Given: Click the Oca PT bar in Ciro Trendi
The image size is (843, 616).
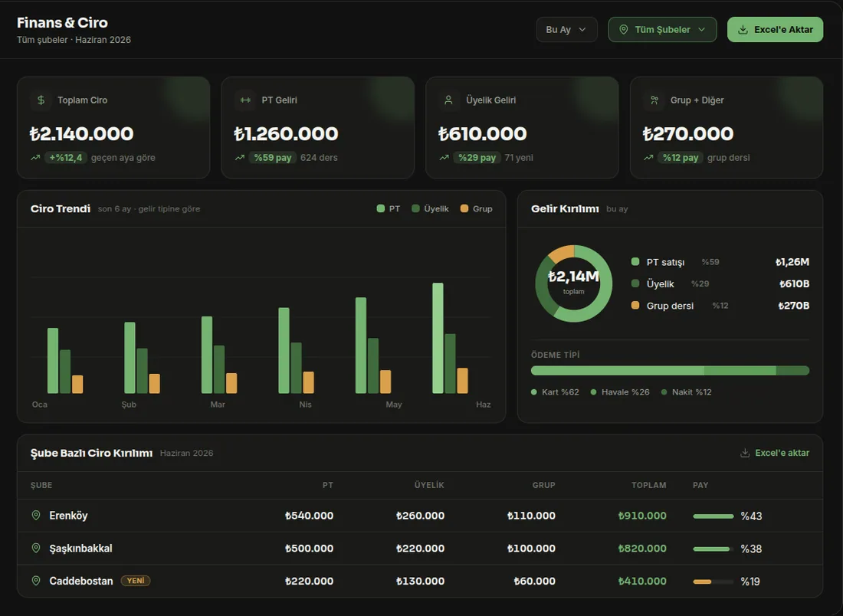Looking at the screenshot, I should tap(53, 361).
